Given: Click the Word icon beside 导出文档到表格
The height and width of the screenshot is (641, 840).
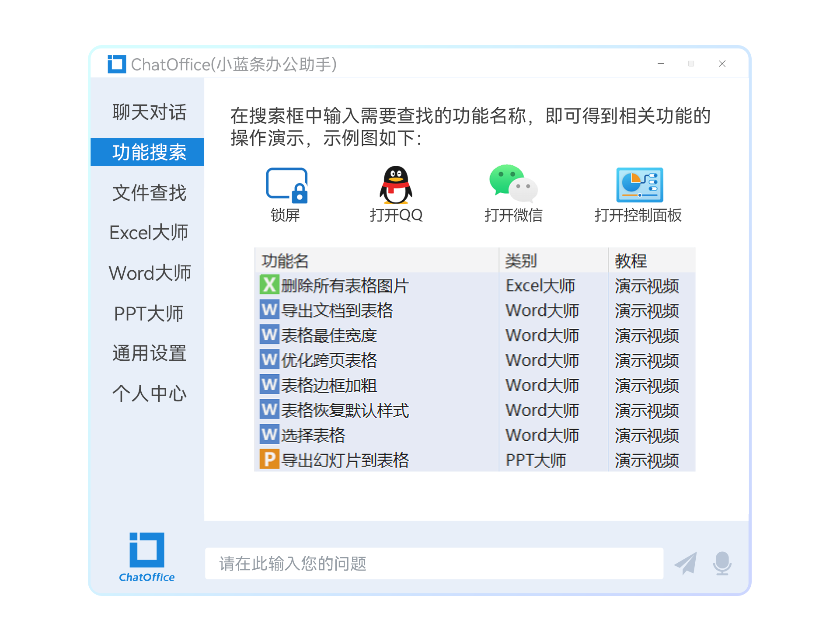Looking at the screenshot, I should tap(269, 310).
